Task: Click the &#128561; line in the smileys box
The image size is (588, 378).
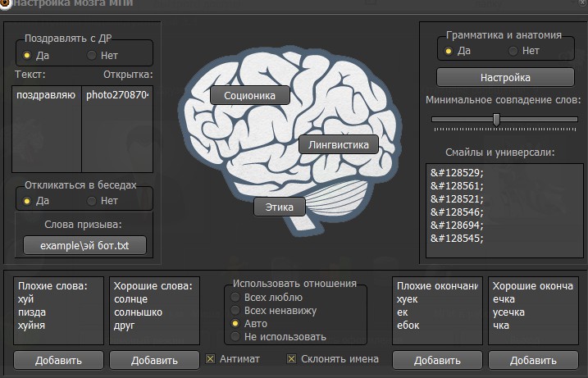Action: pos(457,186)
